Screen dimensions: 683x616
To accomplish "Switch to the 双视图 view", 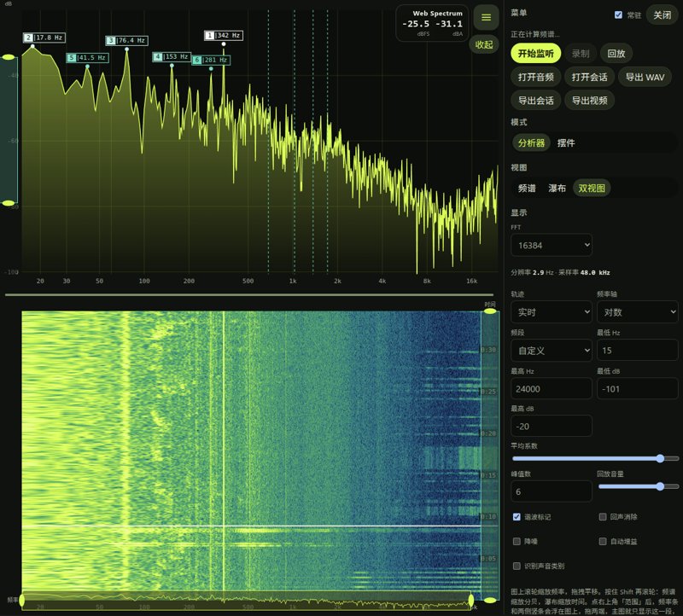I will coord(592,188).
